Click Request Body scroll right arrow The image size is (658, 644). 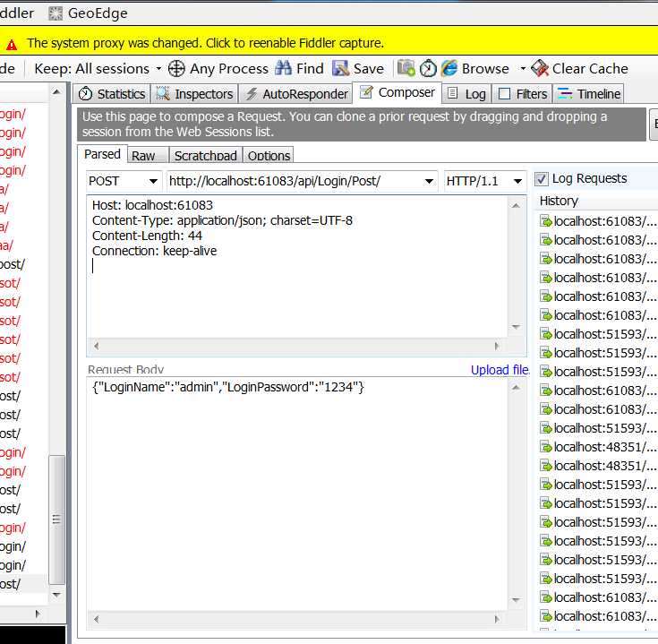pyautogui.click(x=497, y=619)
